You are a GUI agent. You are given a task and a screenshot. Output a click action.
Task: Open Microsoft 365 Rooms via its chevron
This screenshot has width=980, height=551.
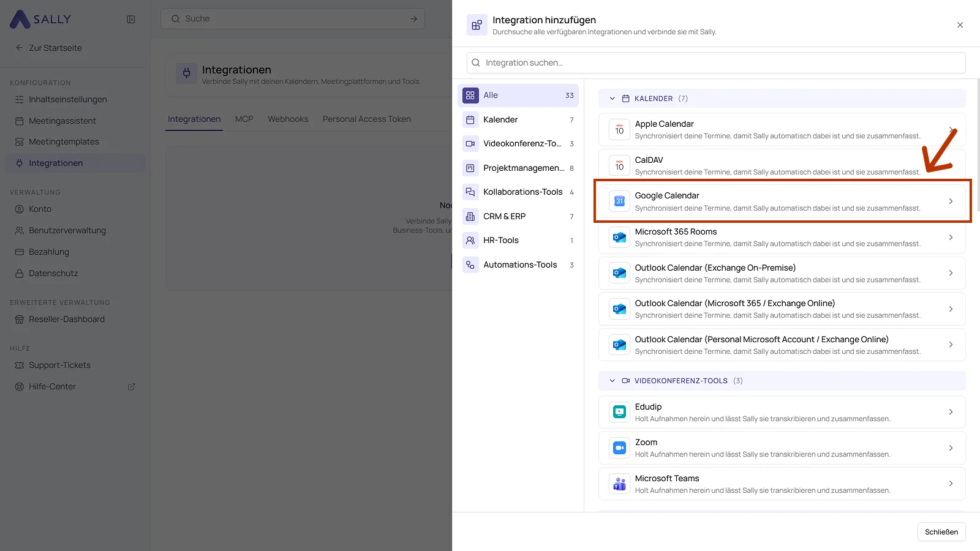tap(951, 237)
